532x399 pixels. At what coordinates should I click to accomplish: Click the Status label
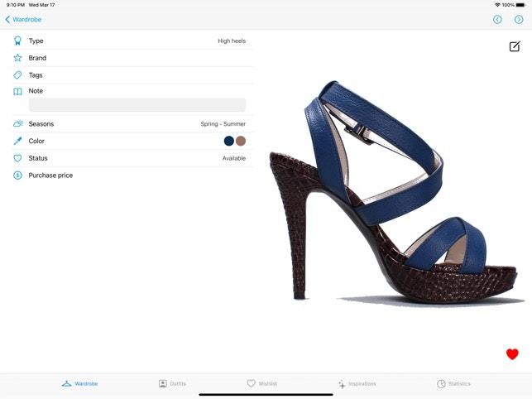click(38, 158)
